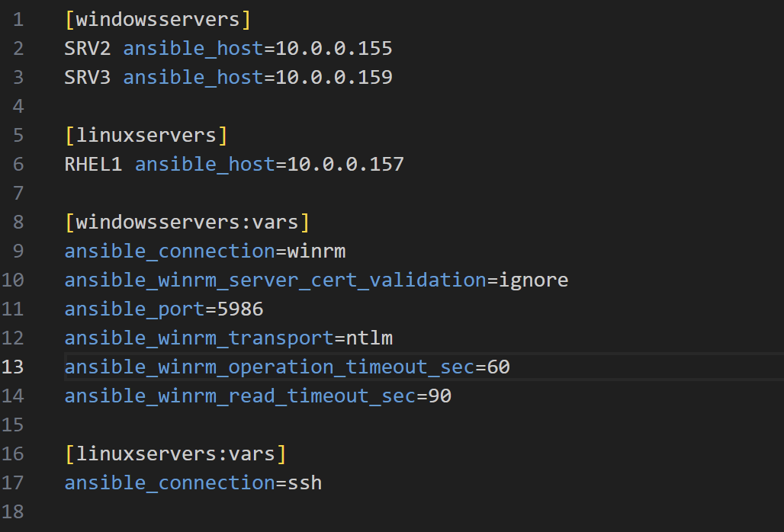Click the value ignore on line 10
Screen dimensions: 784x532
(534, 280)
